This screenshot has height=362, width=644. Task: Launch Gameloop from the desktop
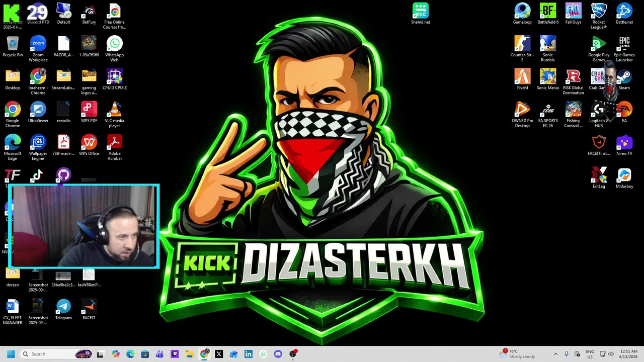tap(522, 14)
